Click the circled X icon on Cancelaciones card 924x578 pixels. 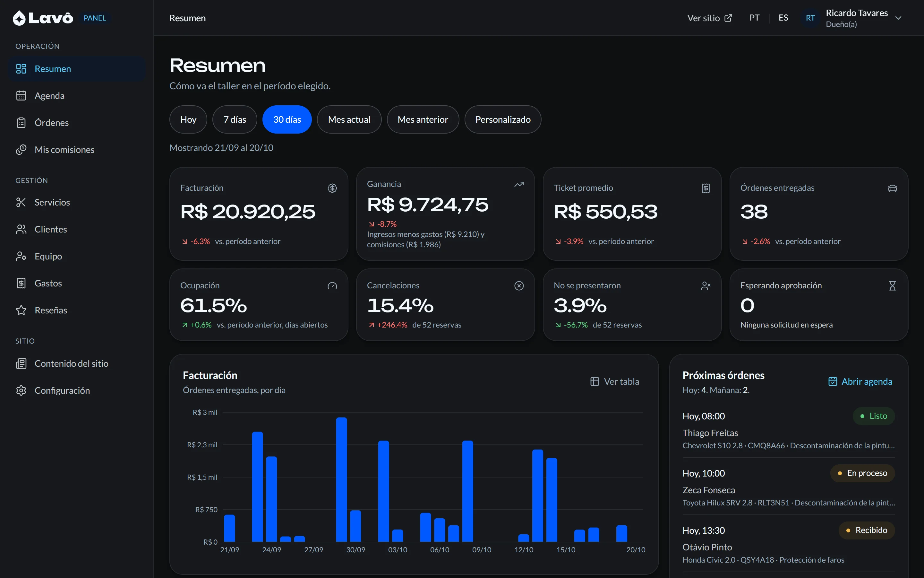(x=519, y=285)
